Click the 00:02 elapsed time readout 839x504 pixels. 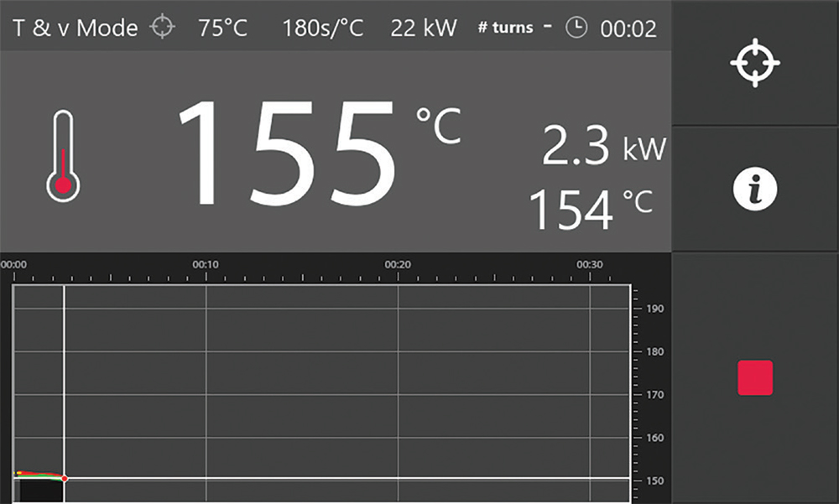click(x=628, y=29)
